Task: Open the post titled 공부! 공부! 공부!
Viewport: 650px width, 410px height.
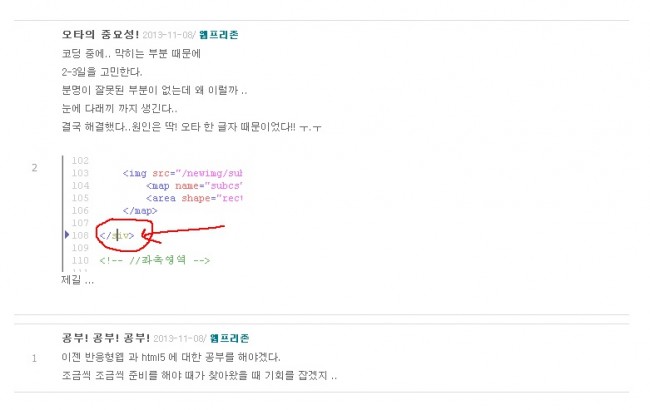Action: 106,338
